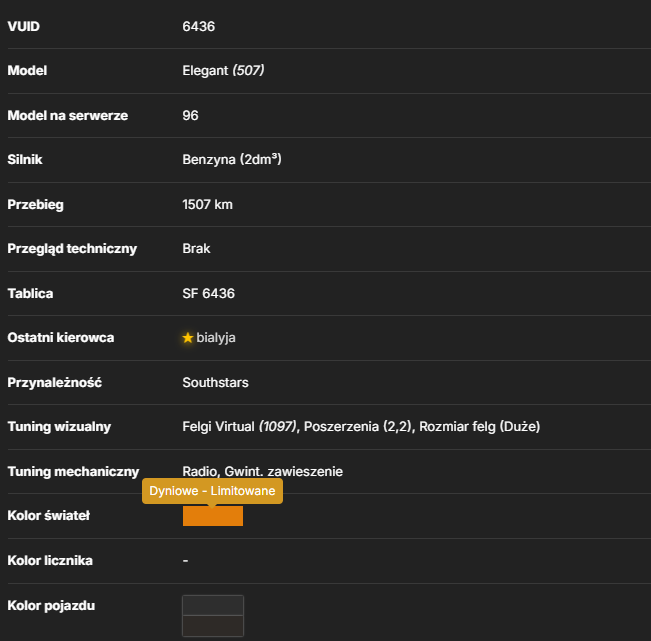The image size is (651, 641).
Task: Click the mileage value 1507 km
Action: (208, 205)
